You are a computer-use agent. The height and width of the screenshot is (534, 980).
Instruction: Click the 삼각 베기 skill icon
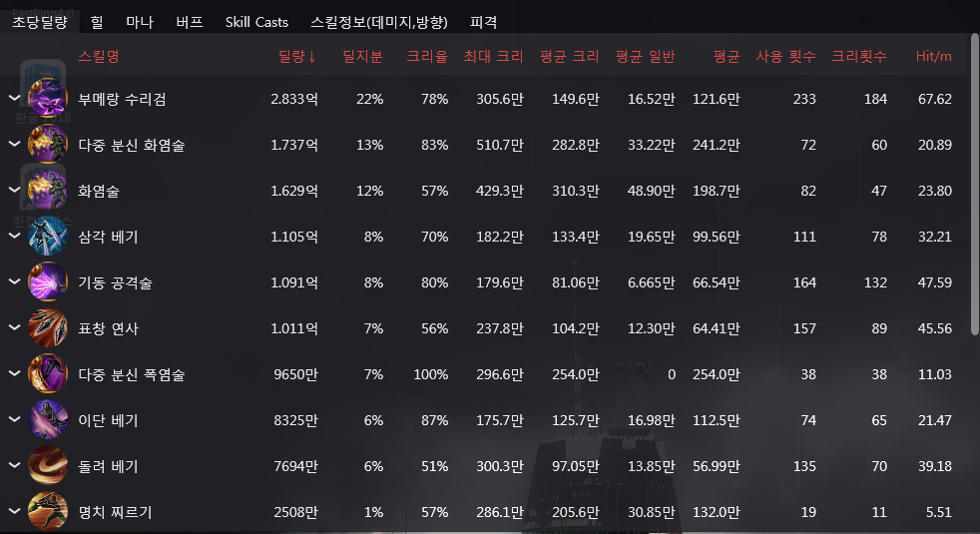(48, 237)
